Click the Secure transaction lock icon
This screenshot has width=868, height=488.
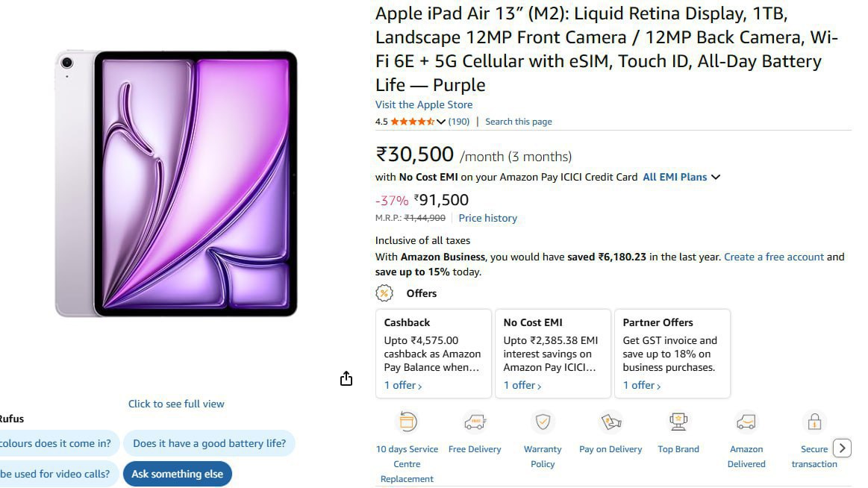tap(814, 422)
